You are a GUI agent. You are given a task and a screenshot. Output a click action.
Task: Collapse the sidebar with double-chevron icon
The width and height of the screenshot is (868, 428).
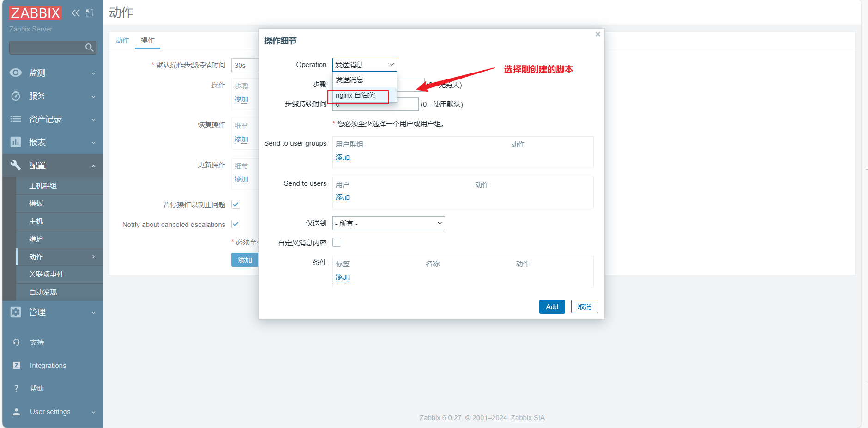pyautogui.click(x=76, y=13)
